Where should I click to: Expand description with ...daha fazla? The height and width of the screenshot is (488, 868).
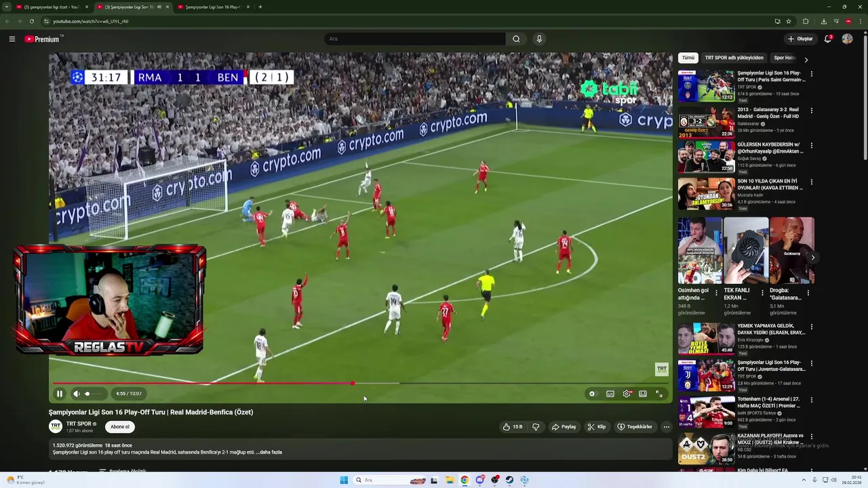pos(269,452)
